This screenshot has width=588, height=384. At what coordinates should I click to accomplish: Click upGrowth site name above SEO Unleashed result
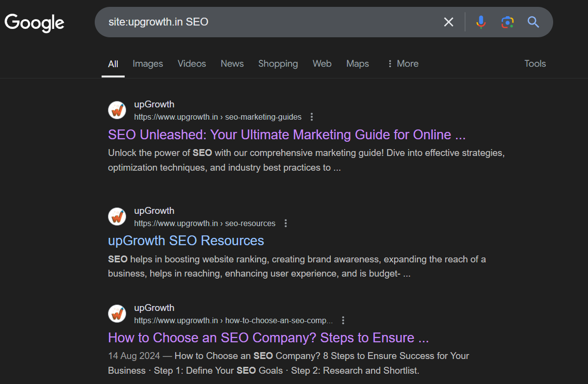pyautogui.click(x=154, y=104)
